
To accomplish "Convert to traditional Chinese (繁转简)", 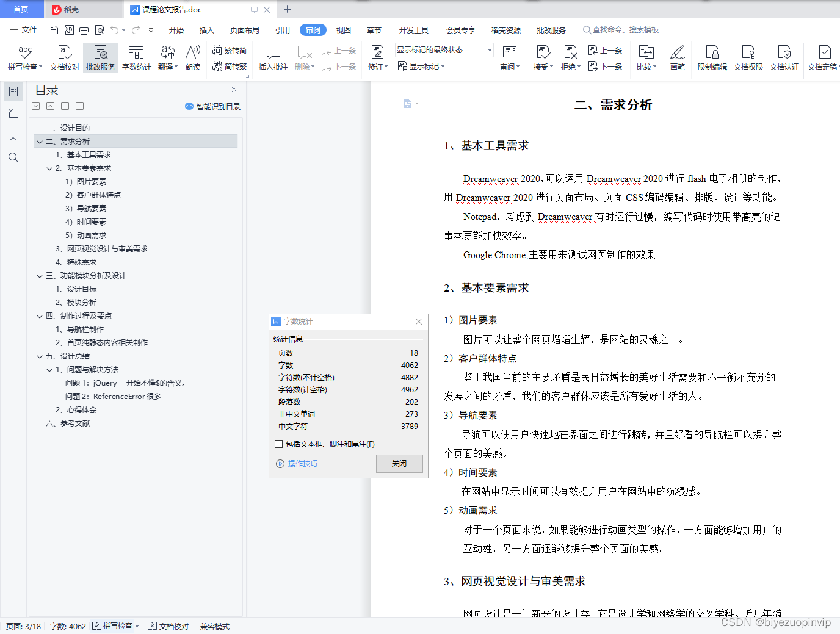I will pos(230,51).
